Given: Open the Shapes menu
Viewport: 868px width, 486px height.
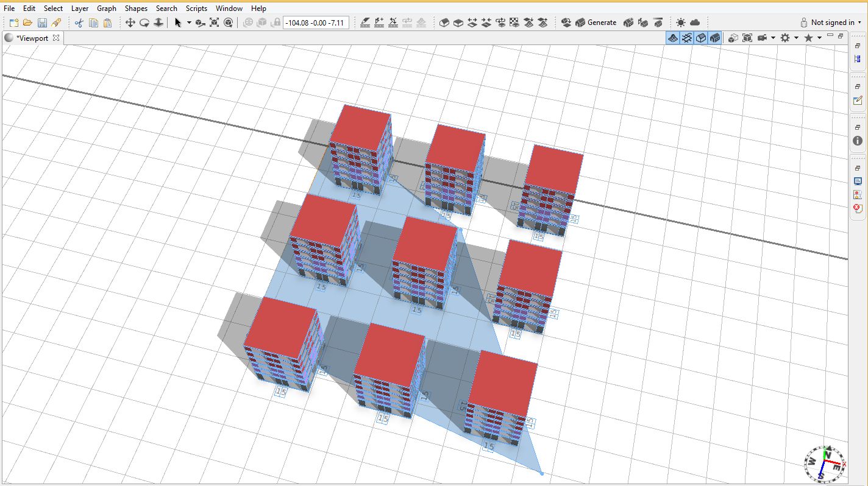Looking at the screenshot, I should (x=136, y=9).
